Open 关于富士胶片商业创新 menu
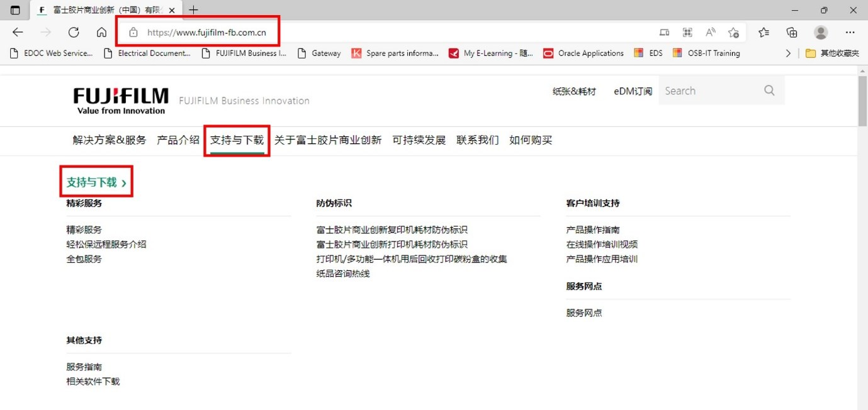This screenshot has height=410, width=868. coord(328,140)
